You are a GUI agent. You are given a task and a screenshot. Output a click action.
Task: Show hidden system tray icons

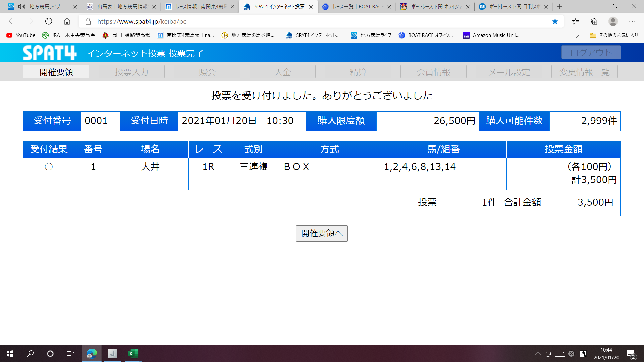[x=538, y=353]
